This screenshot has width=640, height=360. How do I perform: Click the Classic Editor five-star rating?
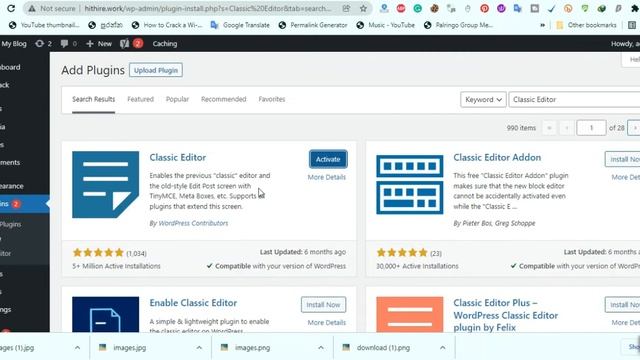click(98, 253)
